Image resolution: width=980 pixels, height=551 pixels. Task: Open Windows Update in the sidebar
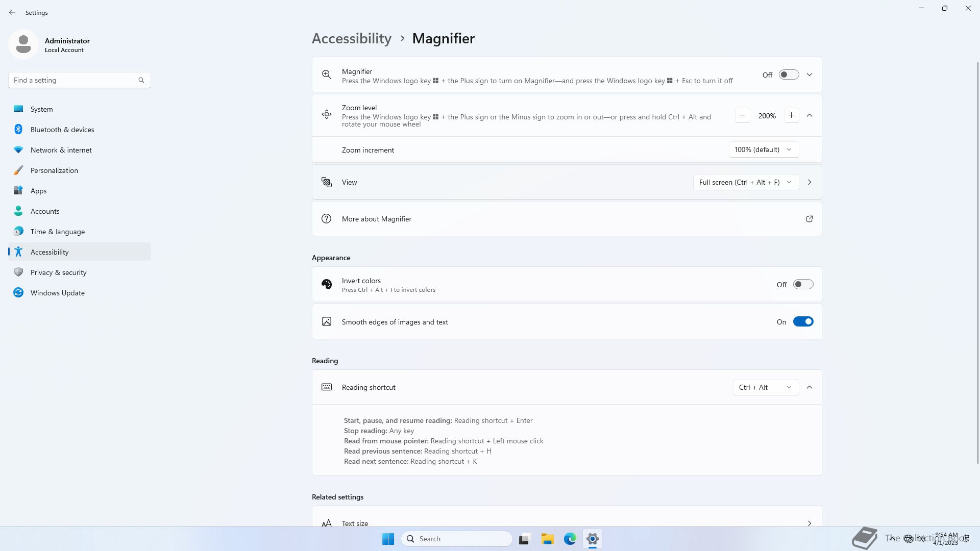[57, 293]
